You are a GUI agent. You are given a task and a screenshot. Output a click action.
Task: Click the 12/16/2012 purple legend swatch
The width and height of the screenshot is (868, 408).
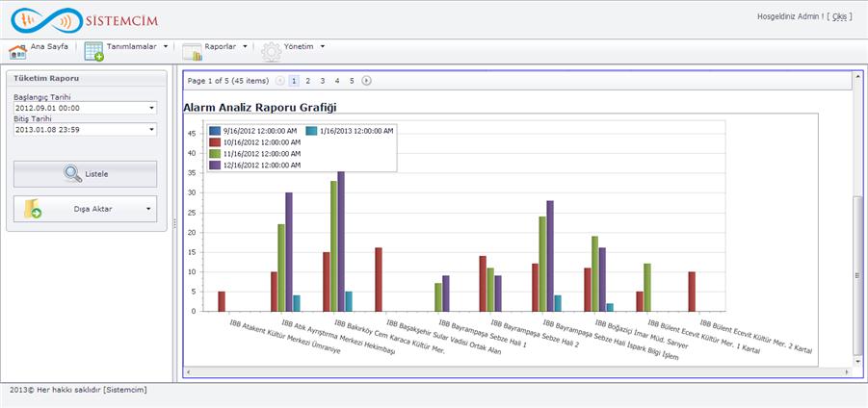pos(216,165)
